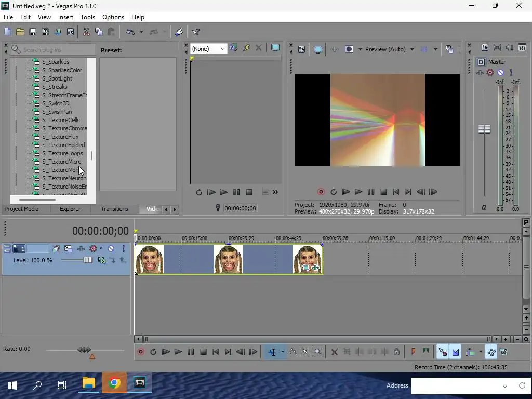Click the Interactive Tutorials hand icon
This screenshot has height=399, width=532.
click(x=179, y=32)
